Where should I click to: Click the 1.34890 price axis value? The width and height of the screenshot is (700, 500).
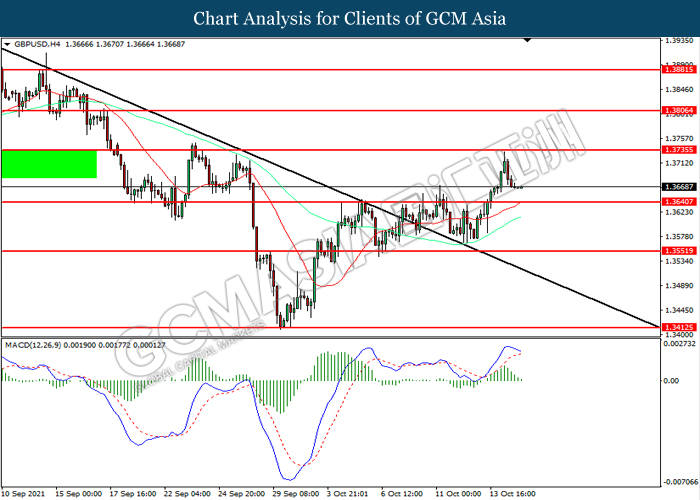pos(679,286)
